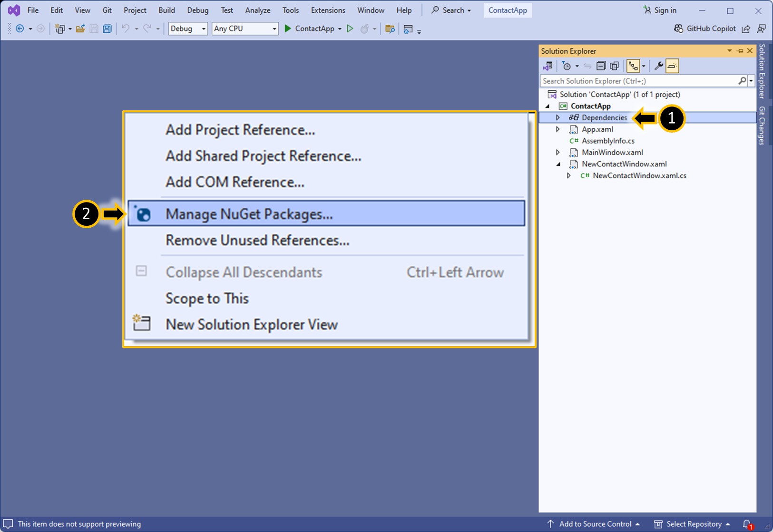Expand the Dependencies node

[x=558, y=117]
